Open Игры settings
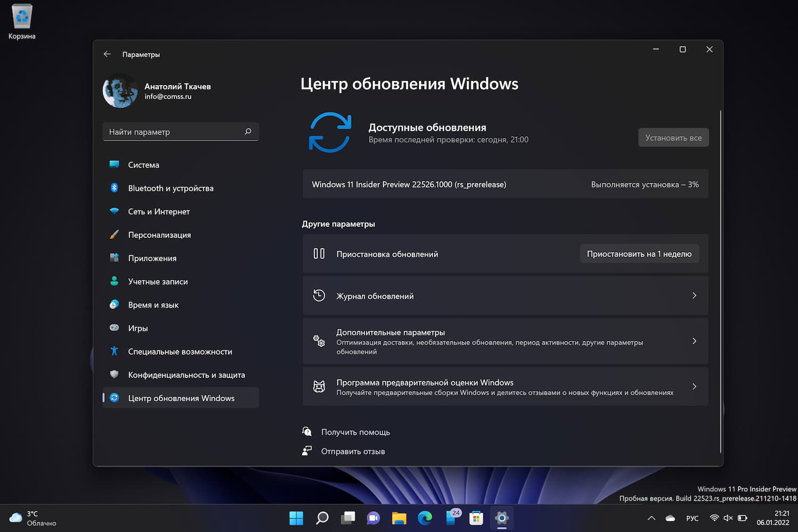 click(137, 328)
